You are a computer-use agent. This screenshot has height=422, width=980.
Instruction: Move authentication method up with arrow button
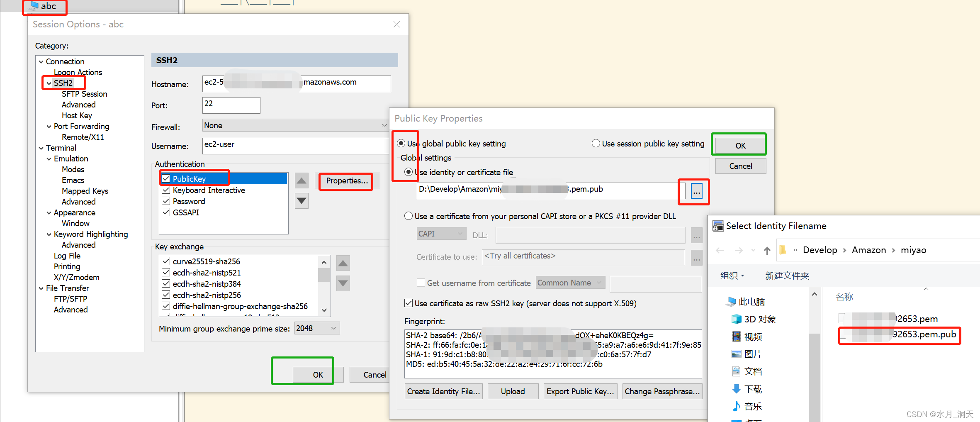pos(302,181)
